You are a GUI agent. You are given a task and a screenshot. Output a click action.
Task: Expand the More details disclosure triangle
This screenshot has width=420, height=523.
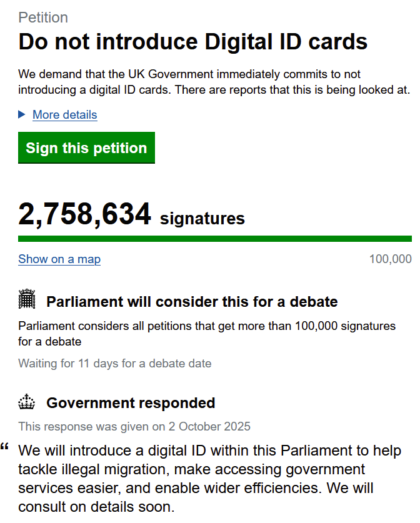22,114
